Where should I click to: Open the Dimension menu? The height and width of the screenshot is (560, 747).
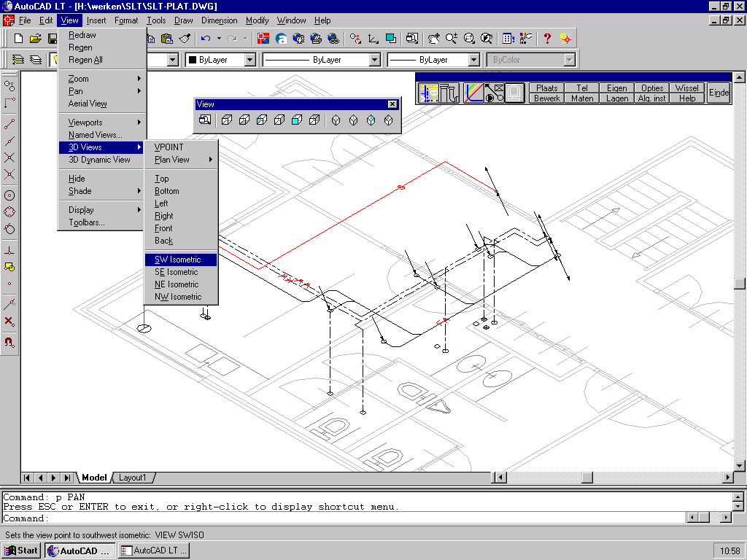pyautogui.click(x=219, y=20)
